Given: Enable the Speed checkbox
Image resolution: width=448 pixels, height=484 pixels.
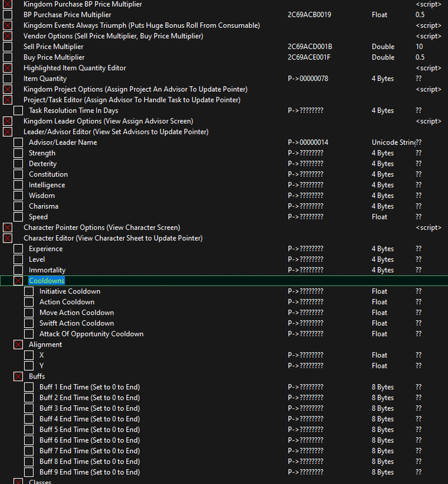Looking at the screenshot, I should click(x=18, y=217).
